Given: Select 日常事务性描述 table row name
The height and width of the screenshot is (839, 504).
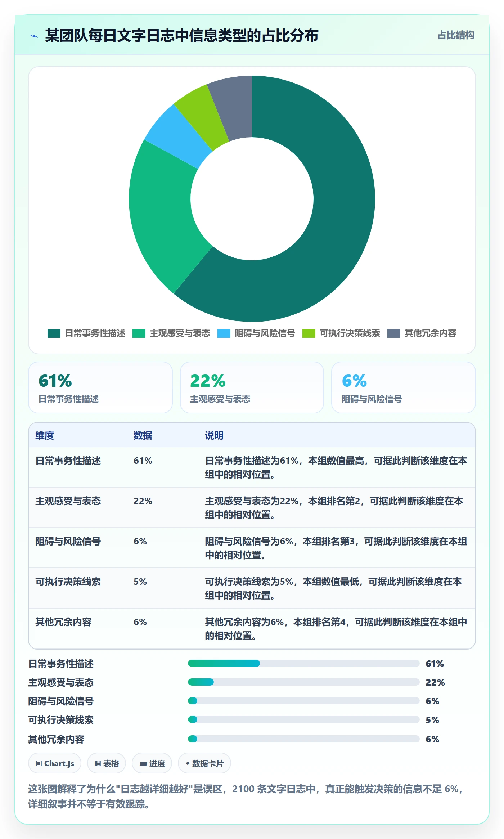Looking at the screenshot, I should coord(68,461).
